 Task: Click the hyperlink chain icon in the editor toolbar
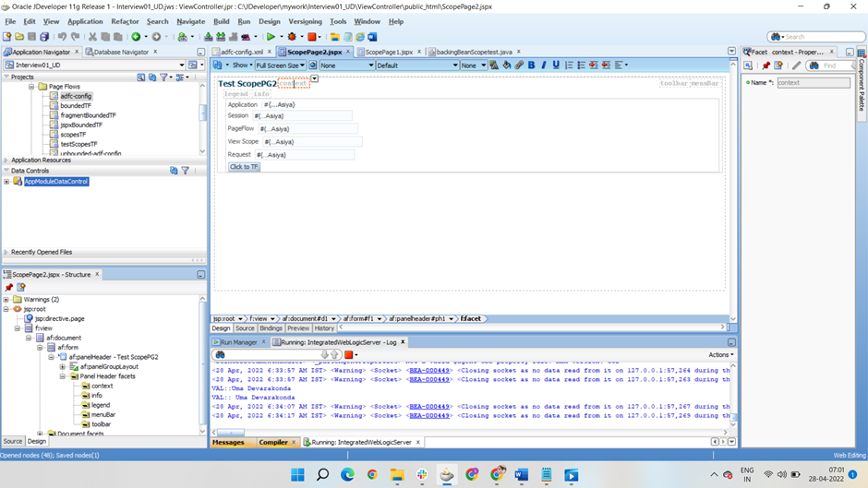[519, 65]
